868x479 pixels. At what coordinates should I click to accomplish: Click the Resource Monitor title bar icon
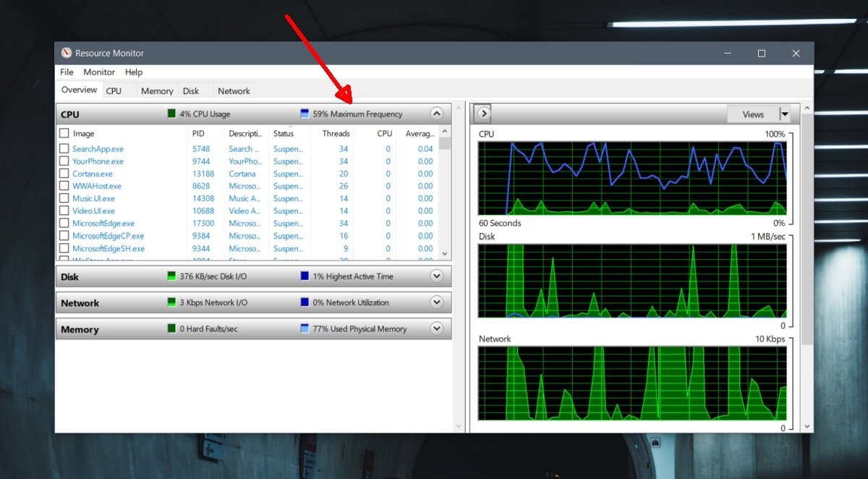tap(67, 53)
